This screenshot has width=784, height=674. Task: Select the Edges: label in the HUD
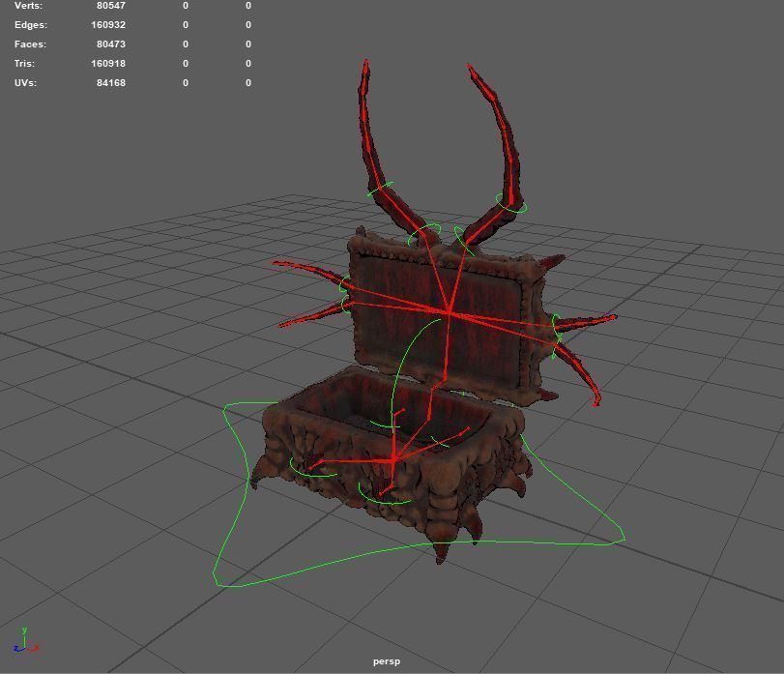(31, 25)
